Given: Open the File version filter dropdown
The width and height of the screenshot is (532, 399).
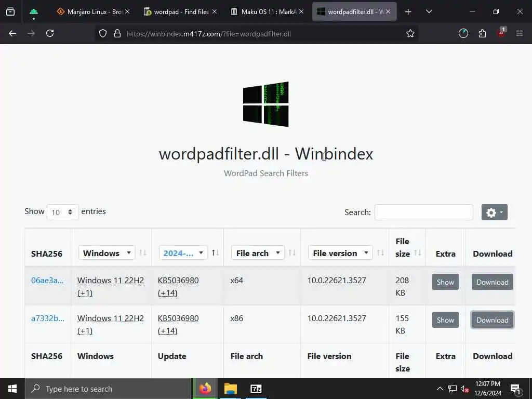Looking at the screenshot, I should 340,253.
